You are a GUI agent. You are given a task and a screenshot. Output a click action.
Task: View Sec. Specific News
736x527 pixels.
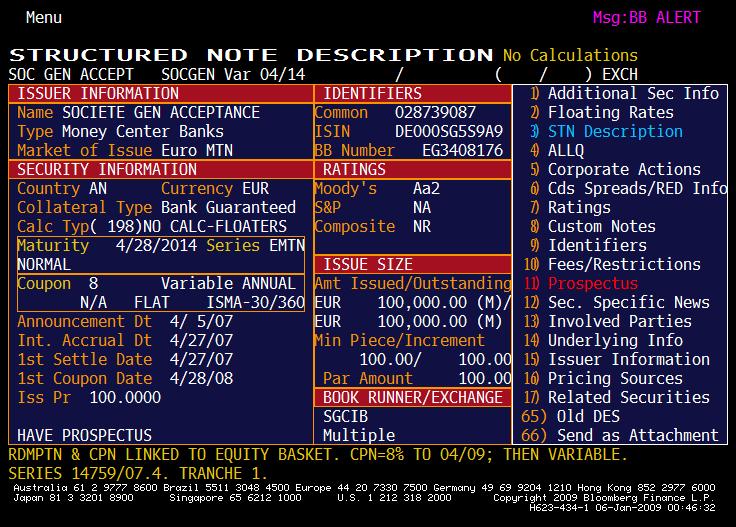click(617, 302)
